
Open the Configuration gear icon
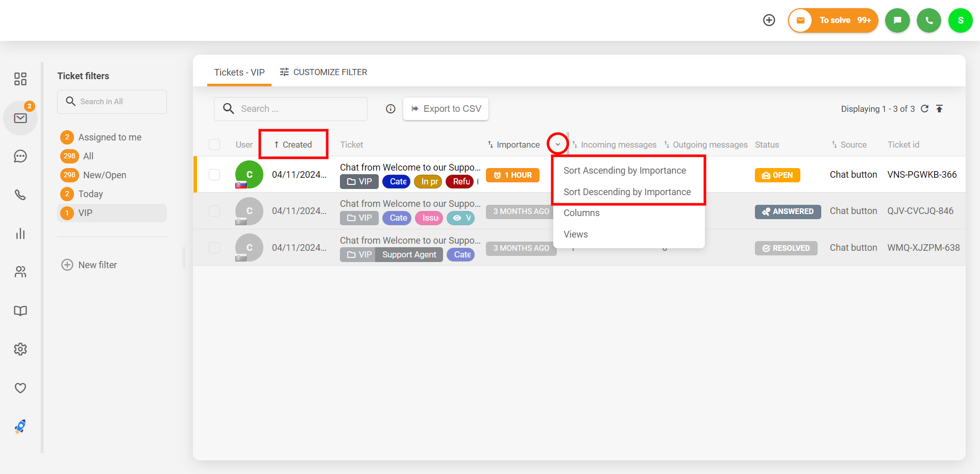pyautogui.click(x=20, y=349)
